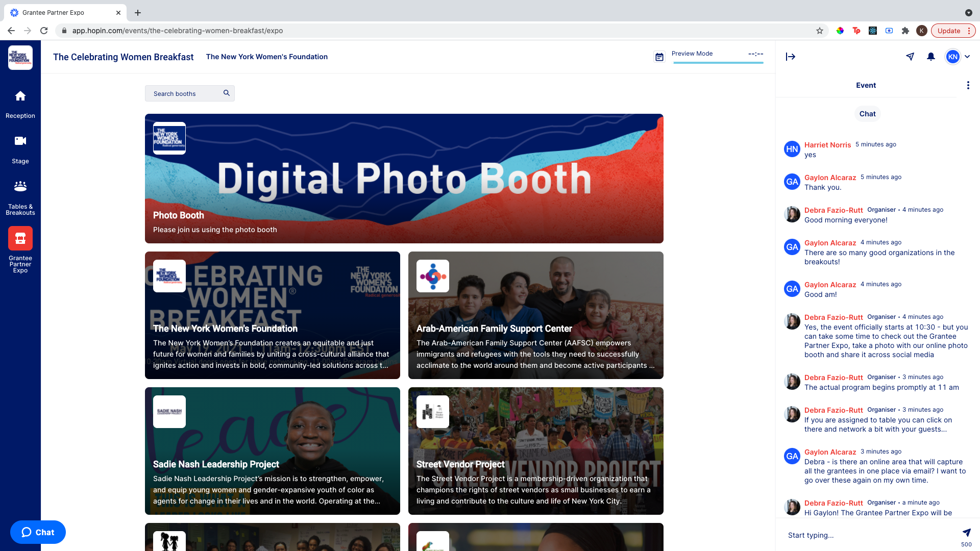Open the Event panel three-dot menu
The width and height of the screenshot is (980, 551).
968,85
